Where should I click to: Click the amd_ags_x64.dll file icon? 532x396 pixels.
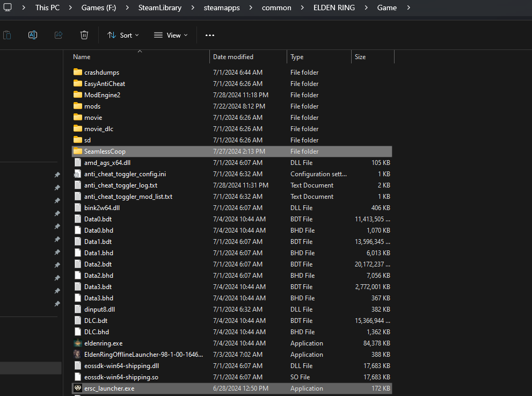click(x=78, y=162)
